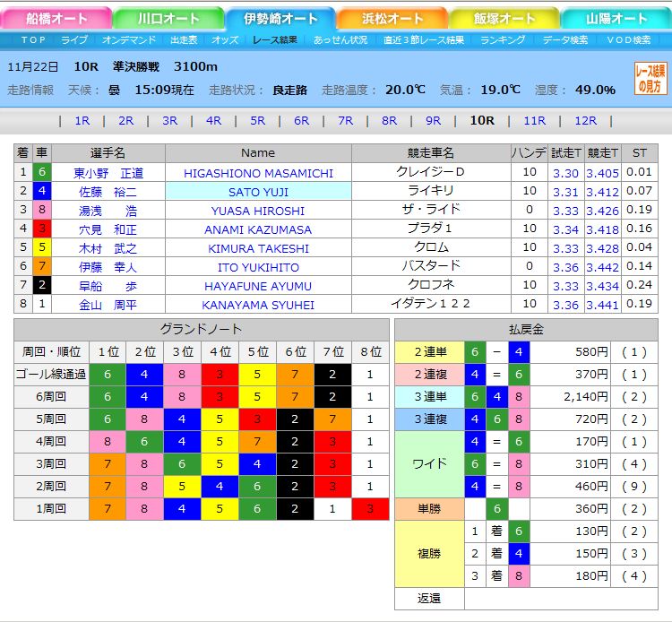Open VOD検索 in the navigation bar
Image resolution: width=672 pixels, height=622 pixels.
tap(629, 39)
